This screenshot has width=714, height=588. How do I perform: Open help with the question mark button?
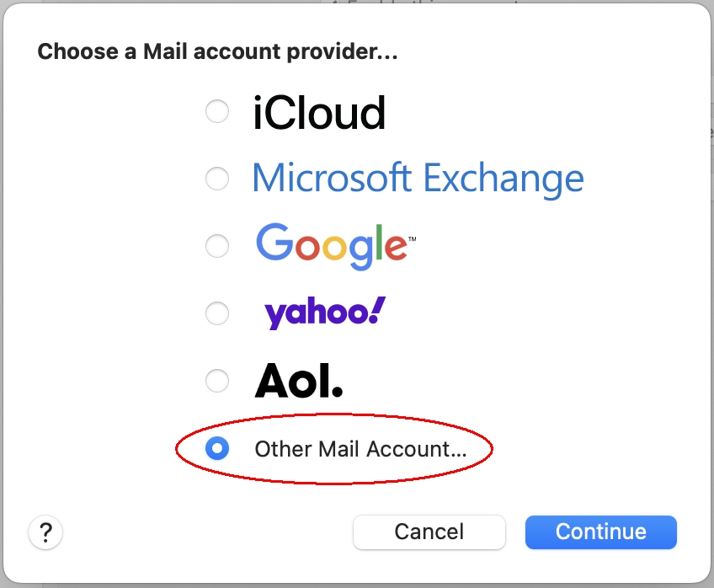[x=46, y=532]
